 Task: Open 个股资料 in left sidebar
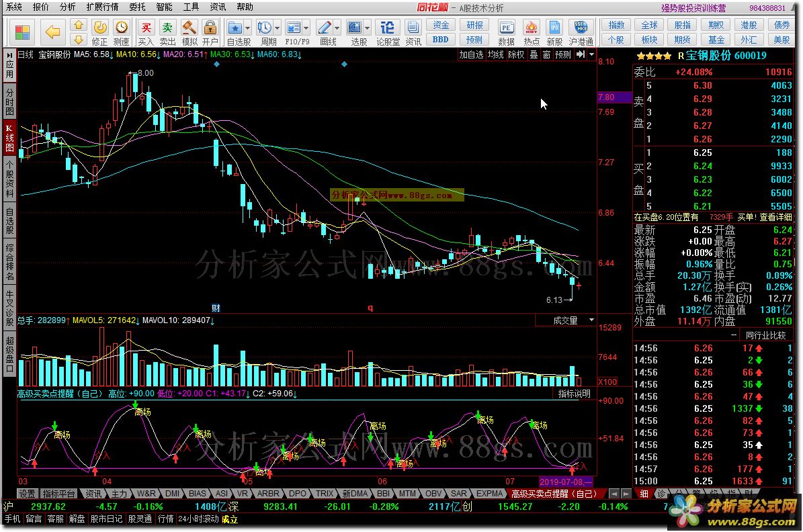9,179
